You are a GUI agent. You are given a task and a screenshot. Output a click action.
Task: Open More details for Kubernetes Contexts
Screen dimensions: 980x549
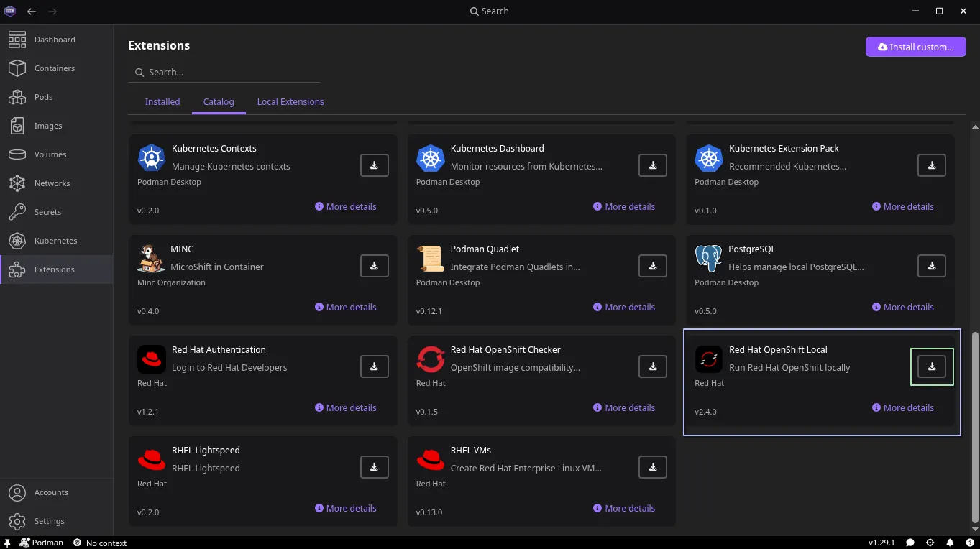[x=345, y=206]
